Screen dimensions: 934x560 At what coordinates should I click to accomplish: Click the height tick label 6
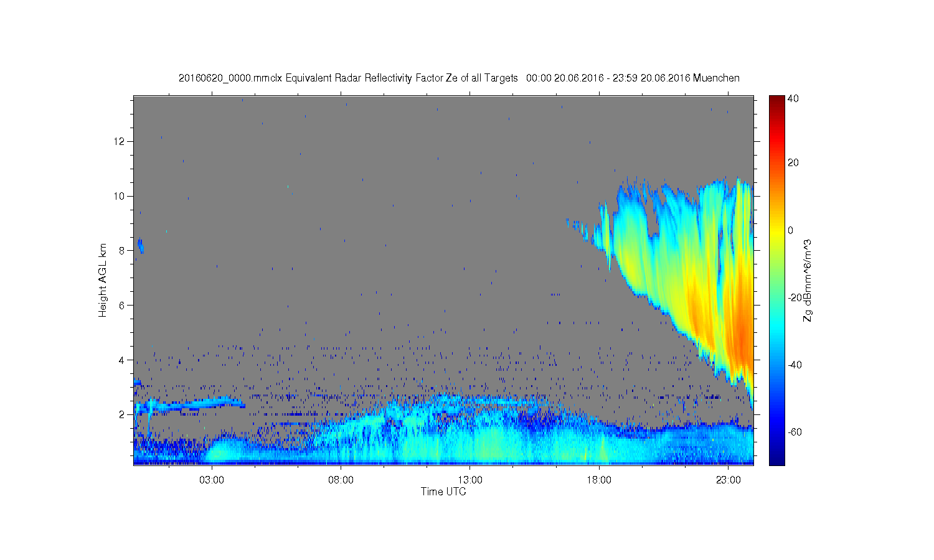[123, 305]
